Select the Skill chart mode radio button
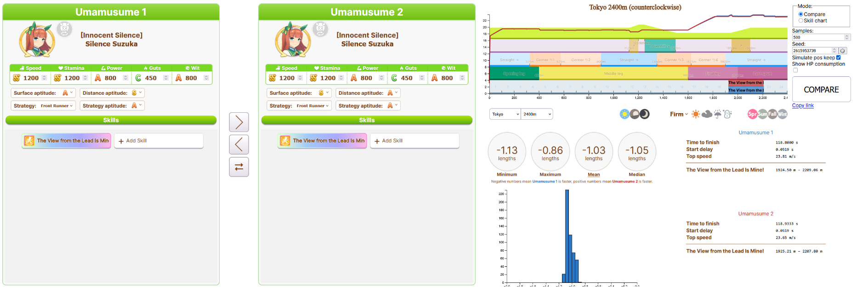This screenshot has width=868, height=299. [801, 21]
